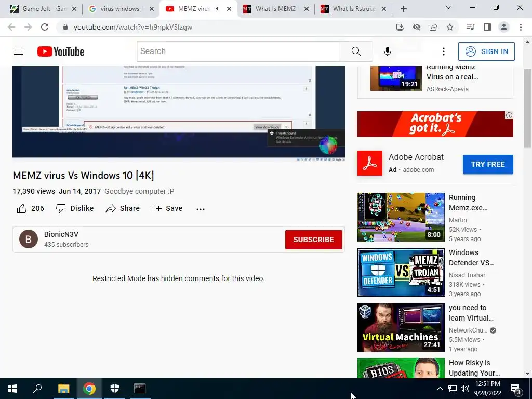Focus the YouTube search field
Viewport: 532px width, 399px height.
(238, 51)
